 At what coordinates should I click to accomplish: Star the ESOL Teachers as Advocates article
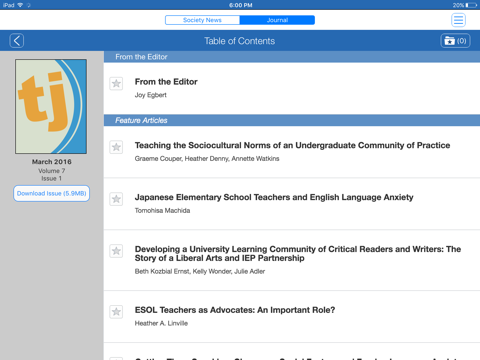click(x=116, y=312)
